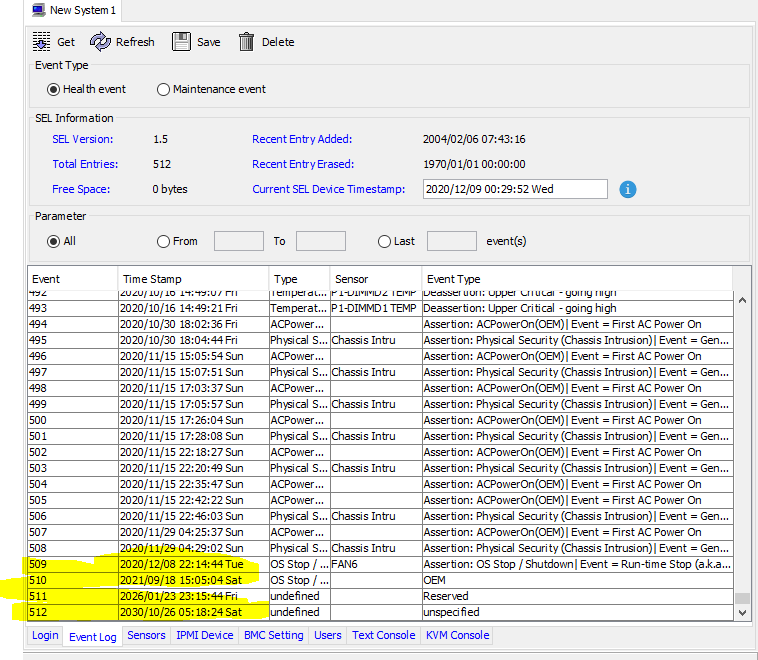758x660 pixels.
Task: Select event row 498
Action: click(380, 388)
